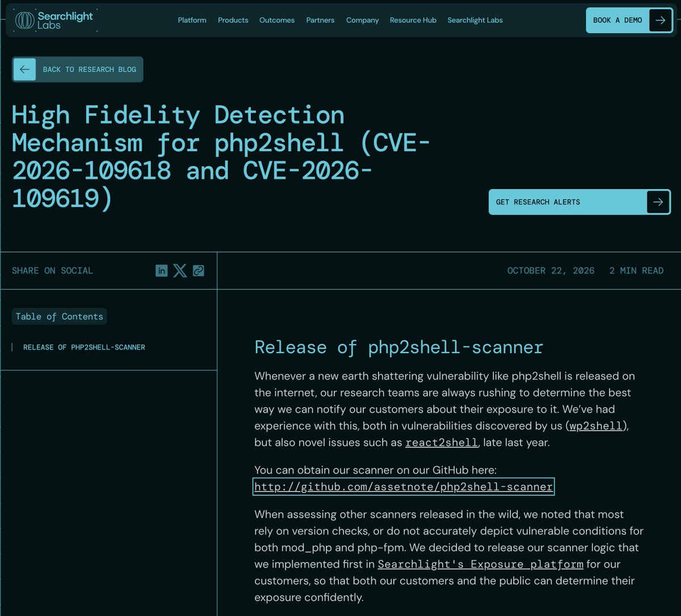Open the react2shell link

click(x=442, y=442)
